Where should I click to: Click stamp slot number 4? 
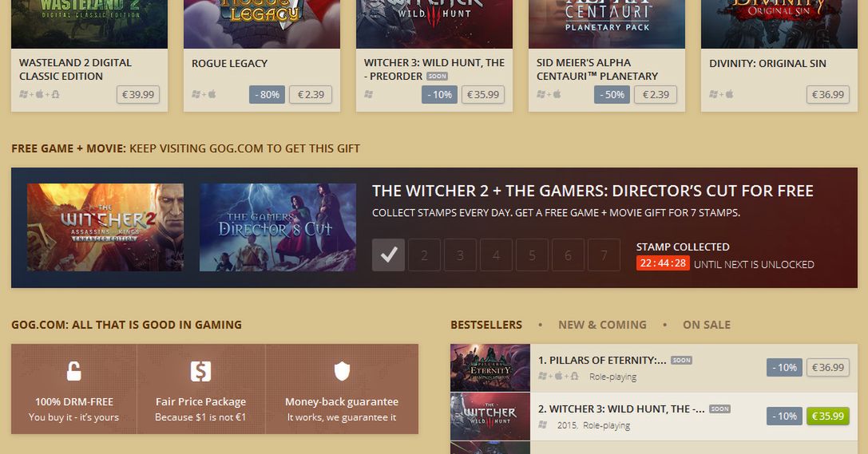[496, 255]
